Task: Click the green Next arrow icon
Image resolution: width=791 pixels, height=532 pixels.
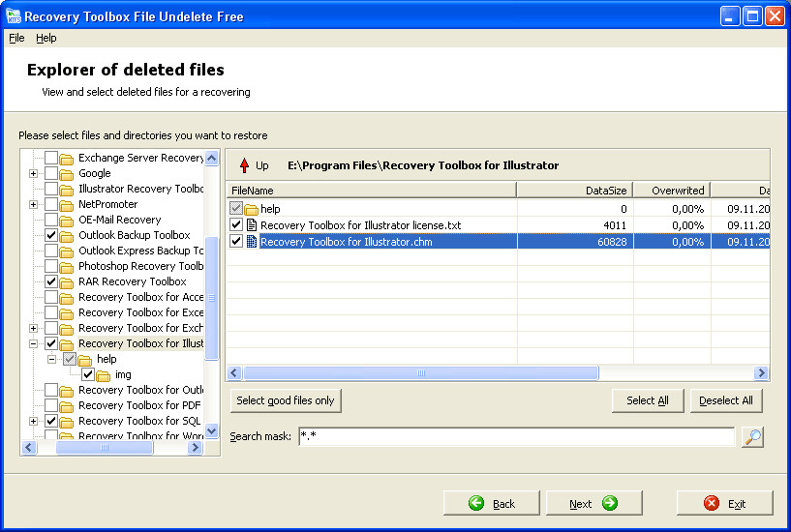Action: coord(610,503)
